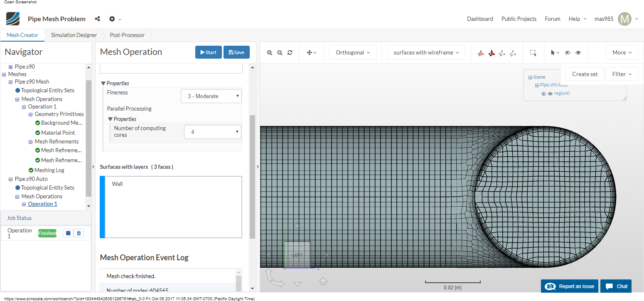
Task: Start the mesh operation
Action: 209,52
